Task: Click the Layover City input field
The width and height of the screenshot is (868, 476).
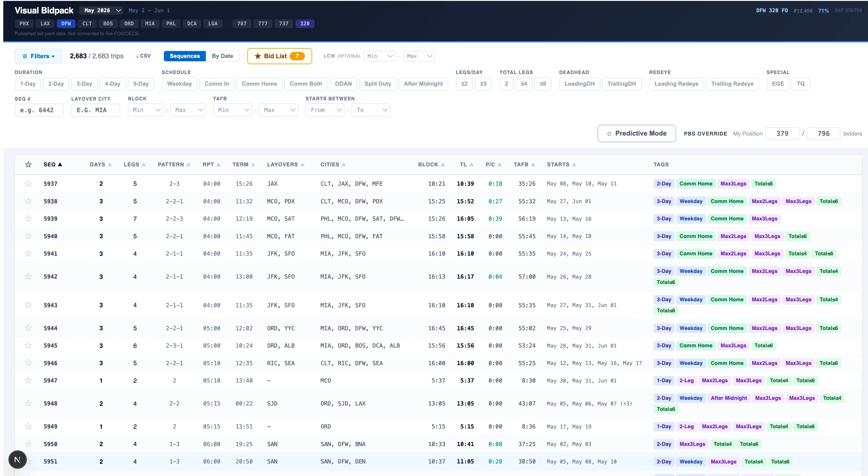Action: pyautogui.click(x=96, y=110)
